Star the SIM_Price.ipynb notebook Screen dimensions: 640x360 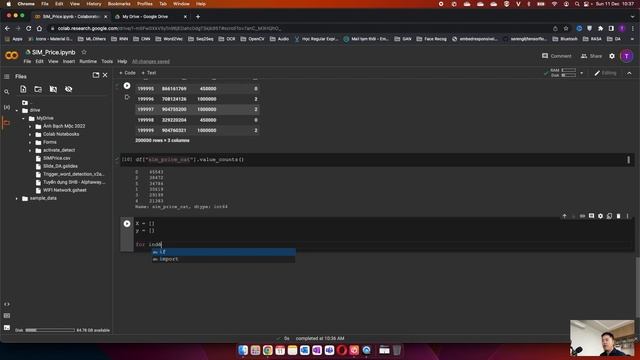(x=84, y=52)
